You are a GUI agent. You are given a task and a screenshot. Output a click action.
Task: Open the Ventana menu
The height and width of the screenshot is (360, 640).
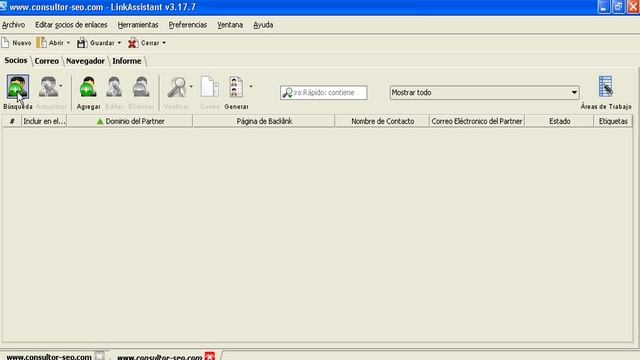pos(230,25)
